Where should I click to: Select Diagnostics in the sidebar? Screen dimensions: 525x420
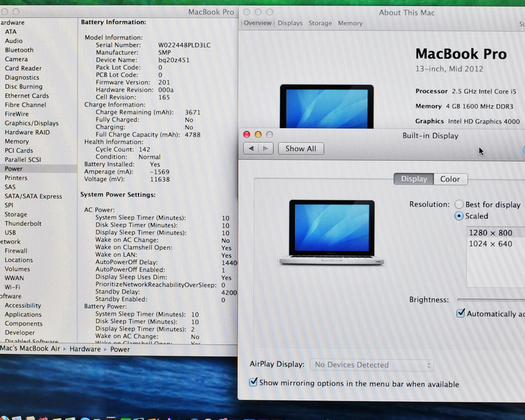pos(22,78)
